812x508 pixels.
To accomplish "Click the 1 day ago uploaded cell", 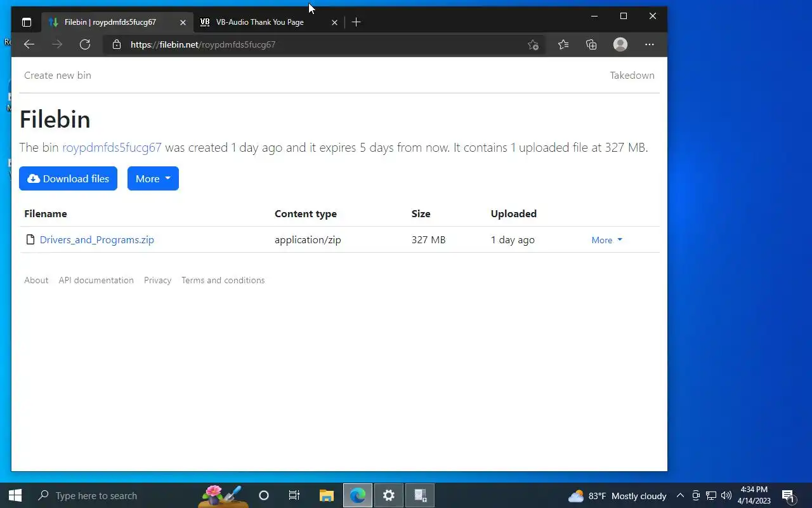I will point(513,239).
